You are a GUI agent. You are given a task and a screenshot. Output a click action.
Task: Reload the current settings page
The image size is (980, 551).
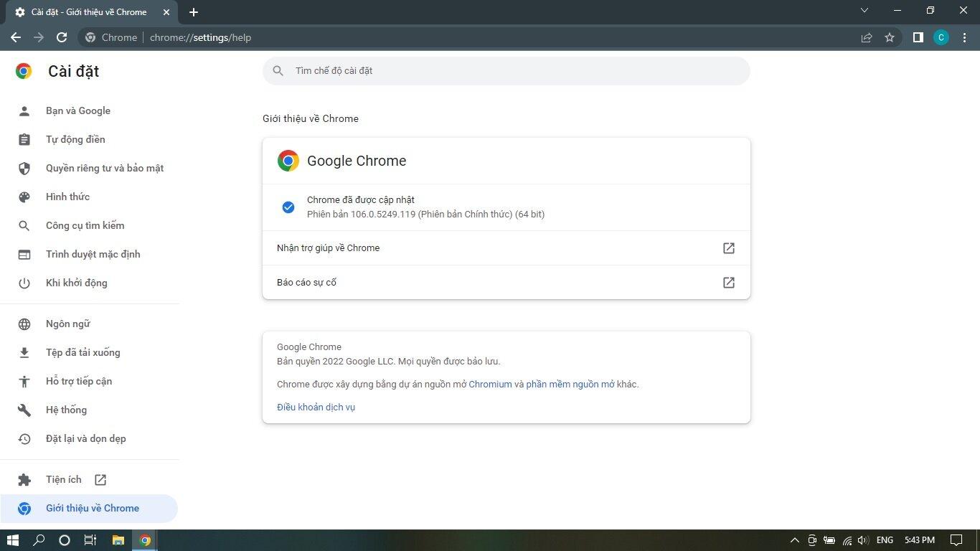[x=61, y=37]
